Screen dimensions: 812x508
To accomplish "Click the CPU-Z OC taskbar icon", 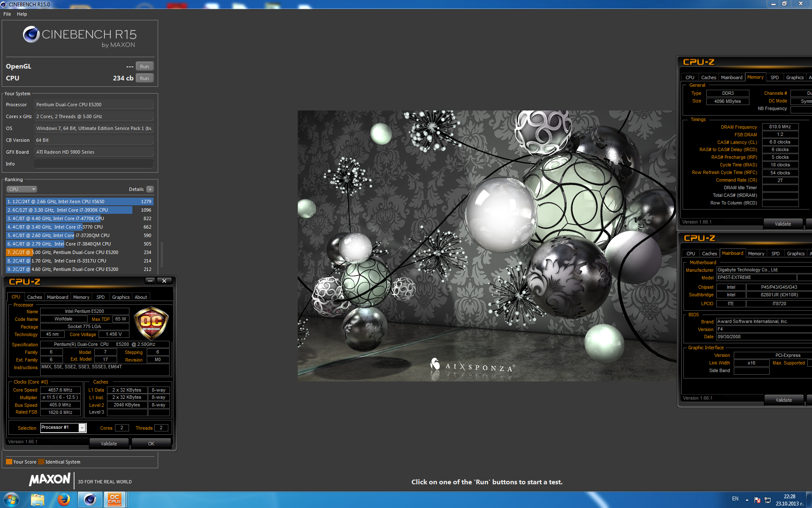I will (x=115, y=500).
